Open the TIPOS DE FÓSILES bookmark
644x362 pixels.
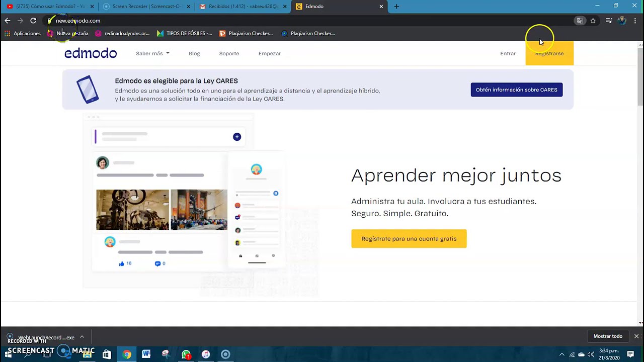[x=184, y=33]
